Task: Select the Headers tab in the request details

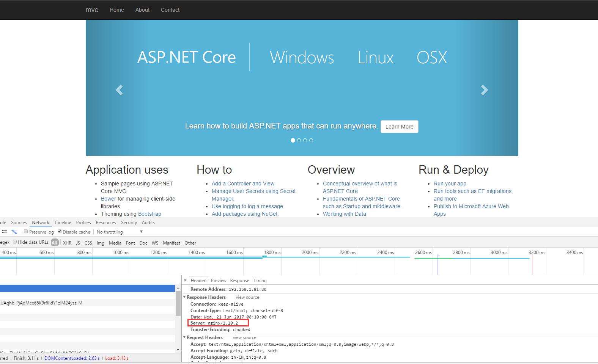Action: point(199,280)
